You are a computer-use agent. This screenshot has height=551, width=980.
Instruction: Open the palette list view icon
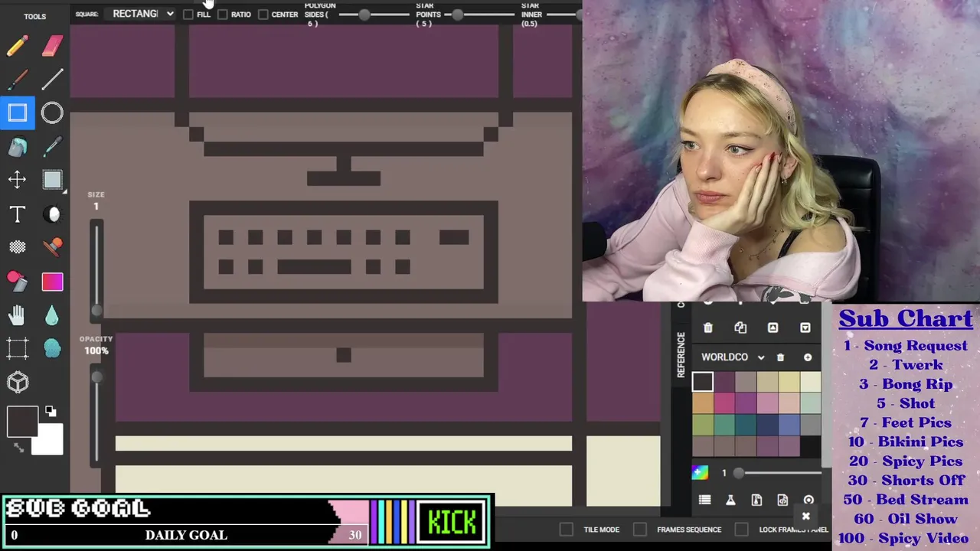click(x=704, y=500)
